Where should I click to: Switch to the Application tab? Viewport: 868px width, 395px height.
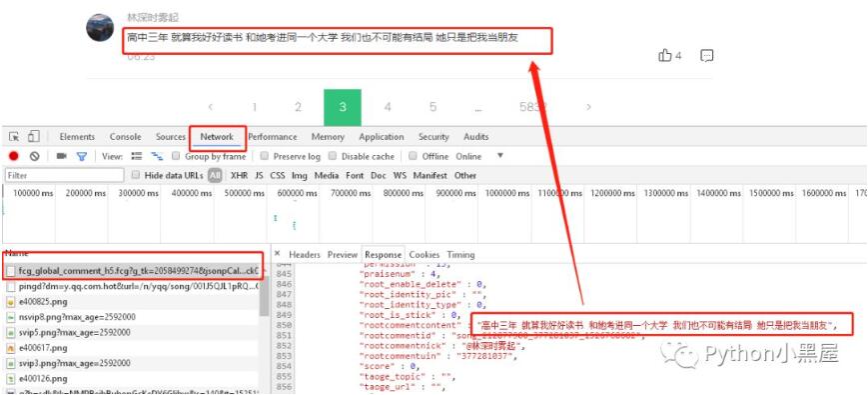(x=382, y=137)
